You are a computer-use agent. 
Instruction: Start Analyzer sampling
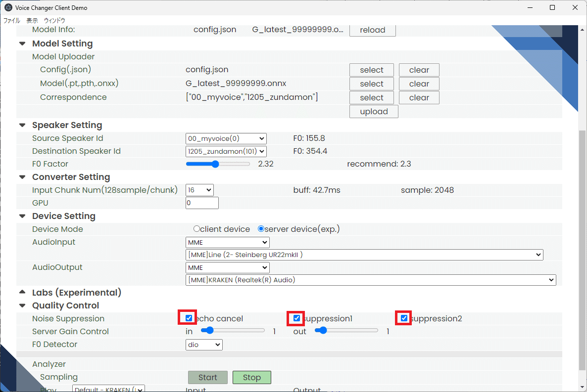tap(208, 377)
